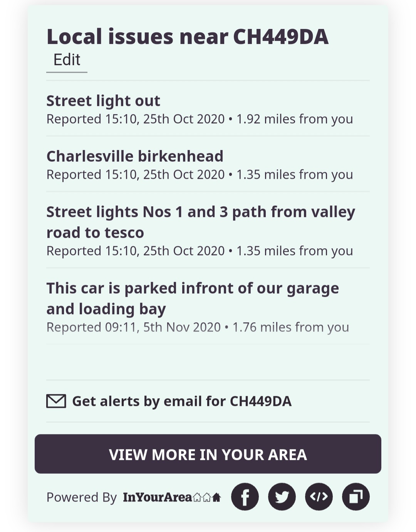Select Get alerts by email for CH449DA

(181, 401)
